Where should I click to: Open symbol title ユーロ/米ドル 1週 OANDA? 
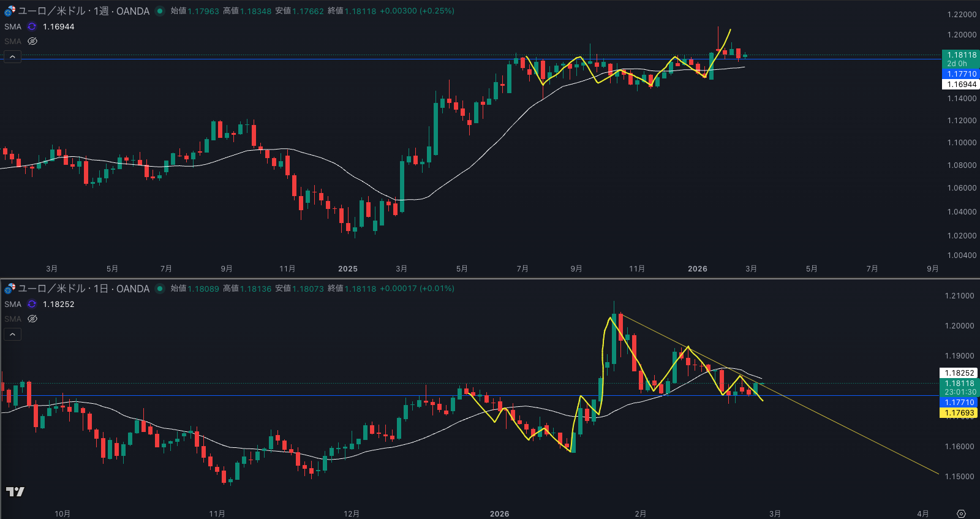pos(83,11)
